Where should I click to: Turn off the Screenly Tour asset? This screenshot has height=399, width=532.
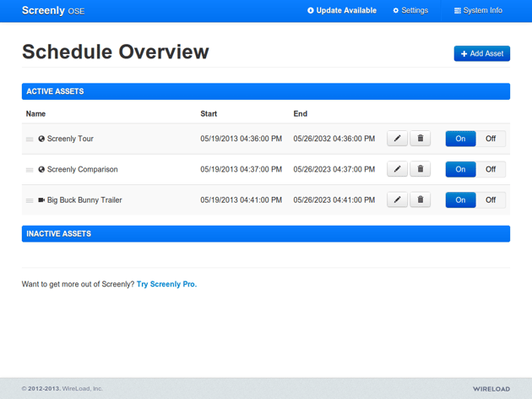pos(491,139)
